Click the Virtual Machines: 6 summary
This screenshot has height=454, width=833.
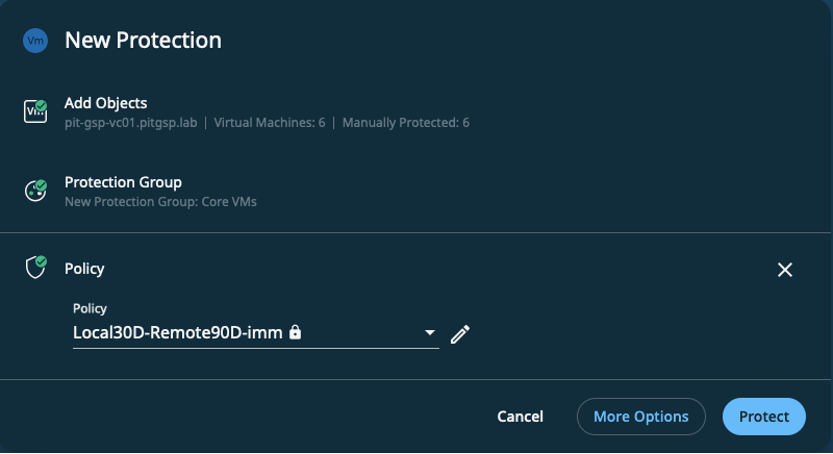tap(269, 123)
